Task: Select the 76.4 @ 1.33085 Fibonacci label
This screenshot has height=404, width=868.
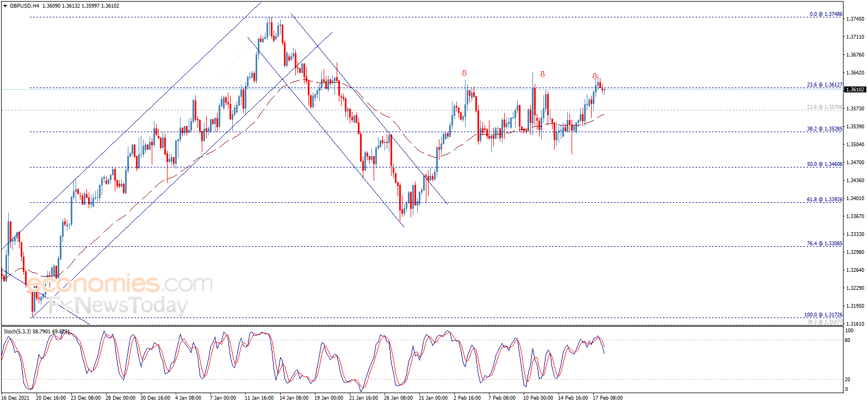Action: pos(824,244)
